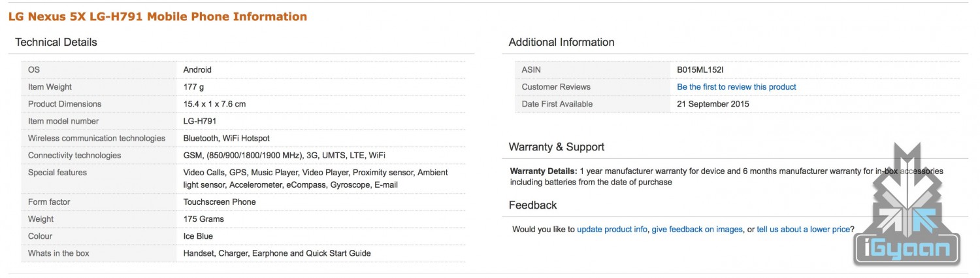
Task: Click "tell us about a lower price"
Action: tap(803, 230)
